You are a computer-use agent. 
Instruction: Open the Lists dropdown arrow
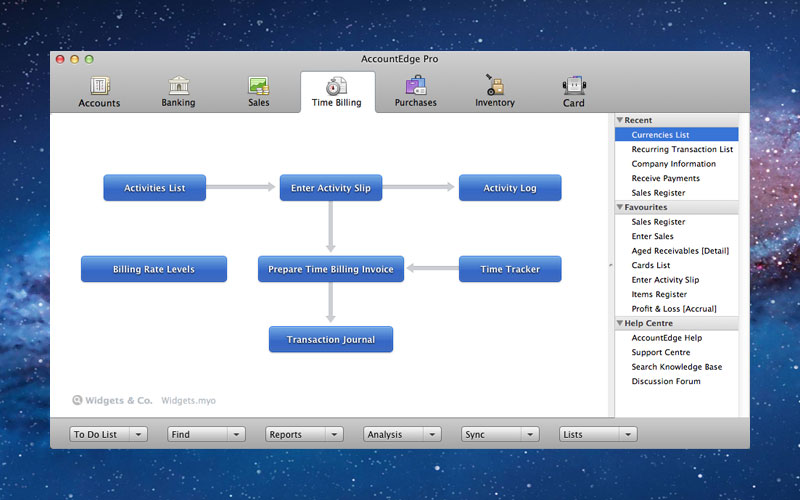(x=628, y=434)
